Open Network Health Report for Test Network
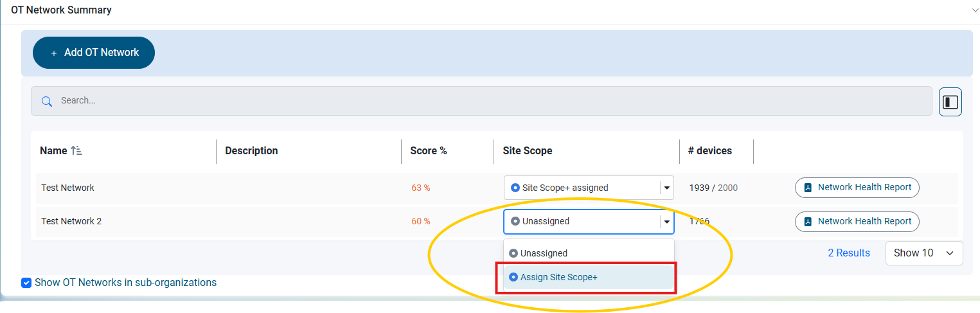Viewport: 980px width, 313px height. click(857, 188)
